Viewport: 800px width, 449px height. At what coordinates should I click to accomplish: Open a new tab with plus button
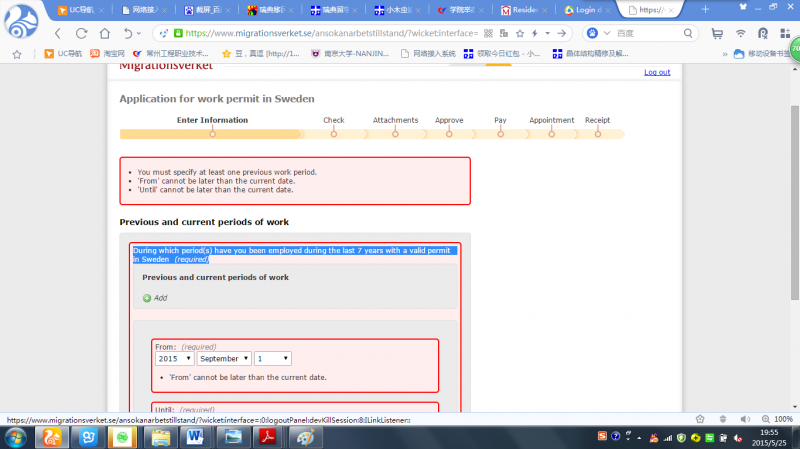(705, 9)
